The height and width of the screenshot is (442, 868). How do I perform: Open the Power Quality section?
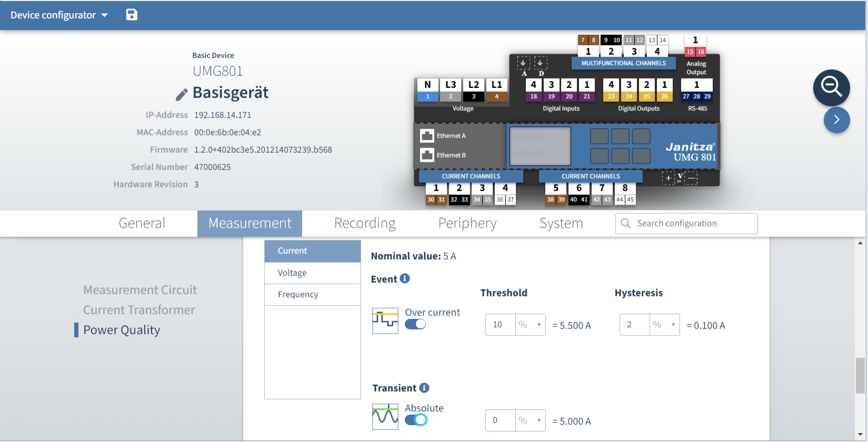122,330
